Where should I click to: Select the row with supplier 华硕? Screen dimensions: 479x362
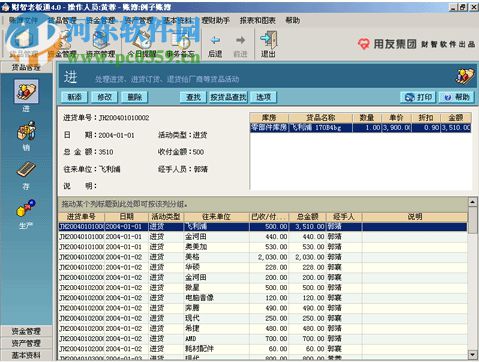[263, 267]
